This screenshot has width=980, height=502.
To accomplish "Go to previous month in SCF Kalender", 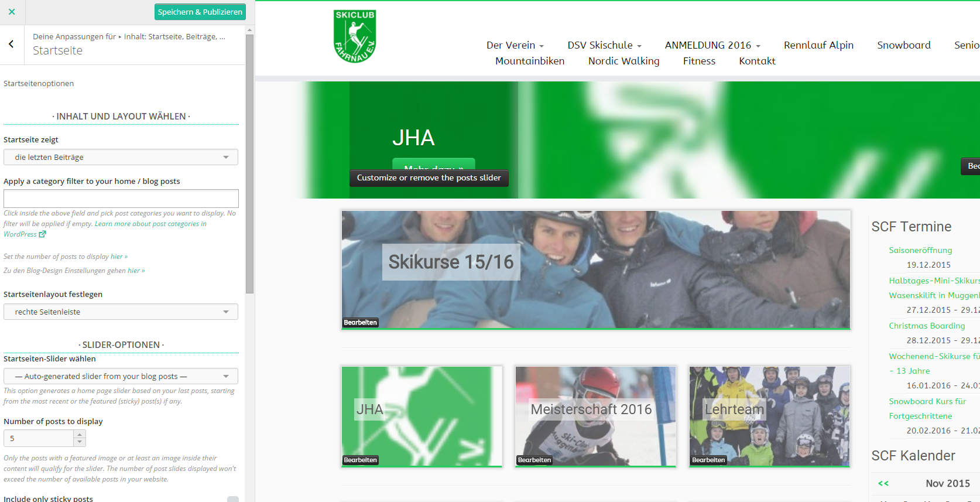I will point(883,483).
